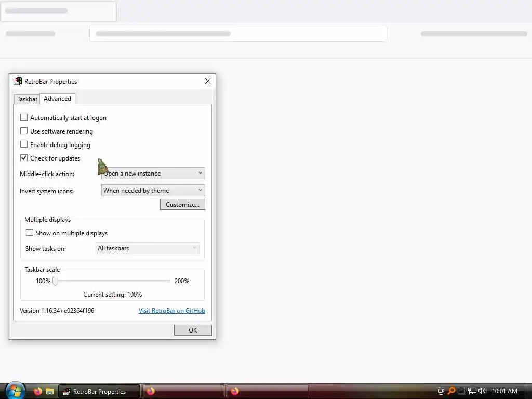This screenshot has width=532, height=399.
Task: Click the Invert system icons label
Action: tap(46, 191)
